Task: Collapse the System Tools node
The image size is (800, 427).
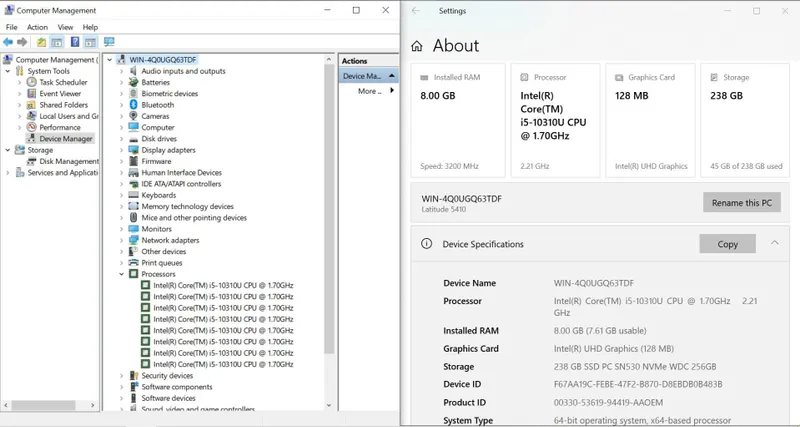Action: [8, 71]
